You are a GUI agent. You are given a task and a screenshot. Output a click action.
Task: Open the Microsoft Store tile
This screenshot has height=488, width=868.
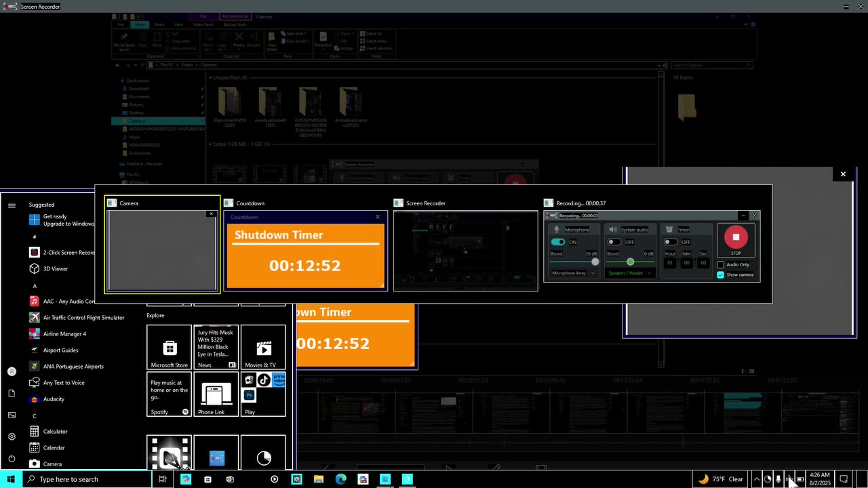coord(170,347)
